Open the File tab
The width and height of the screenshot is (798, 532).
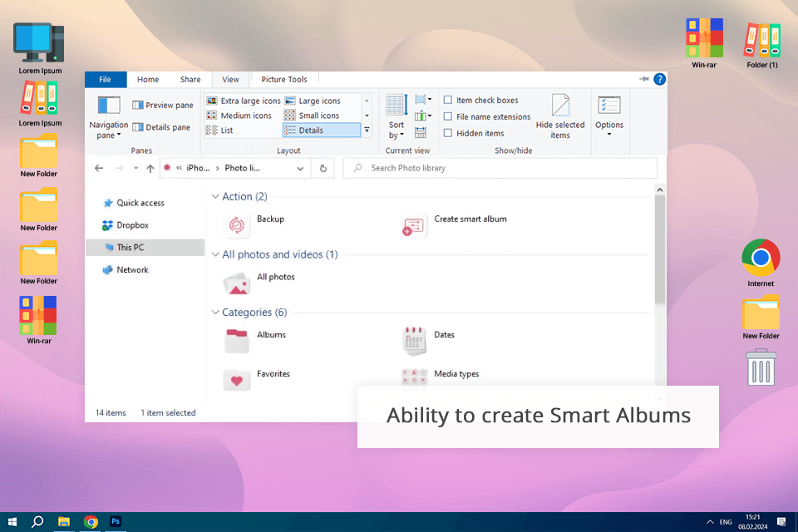[105, 80]
